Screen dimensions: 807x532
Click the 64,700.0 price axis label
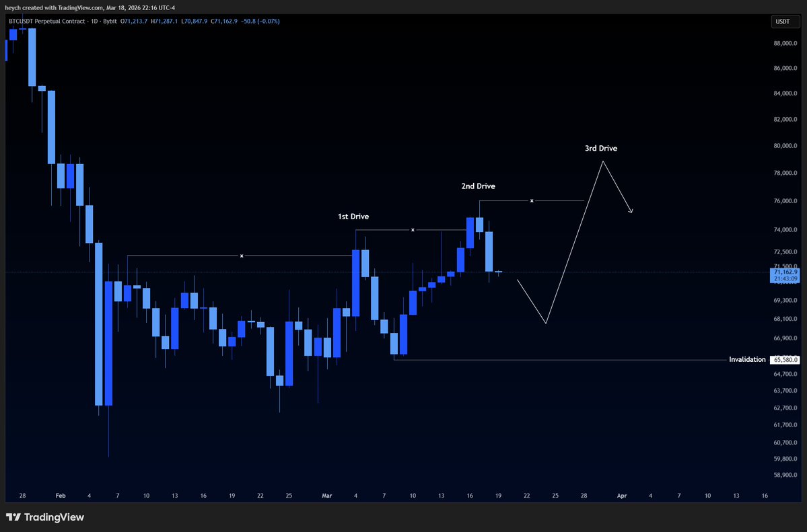pyautogui.click(x=785, y=374)
